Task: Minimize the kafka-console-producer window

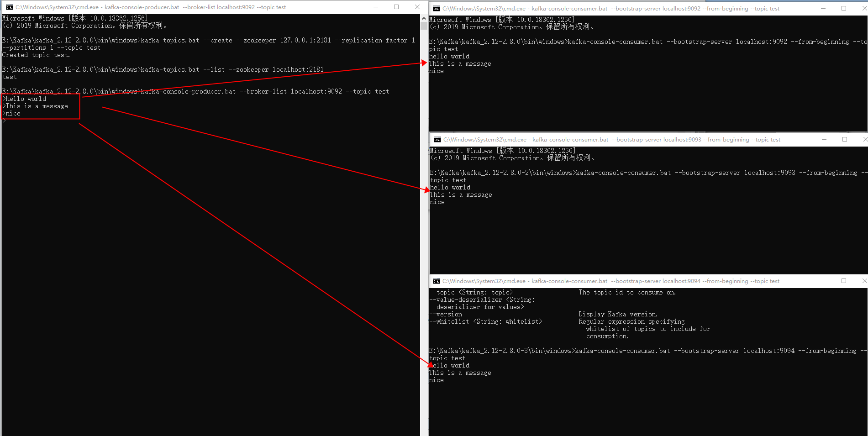Action: (376, 7)
